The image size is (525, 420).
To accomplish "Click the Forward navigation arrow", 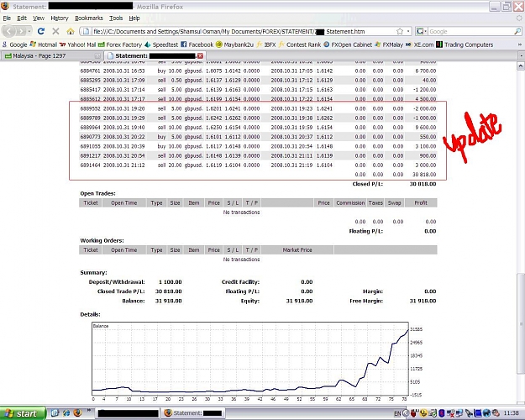I will 21,31.
